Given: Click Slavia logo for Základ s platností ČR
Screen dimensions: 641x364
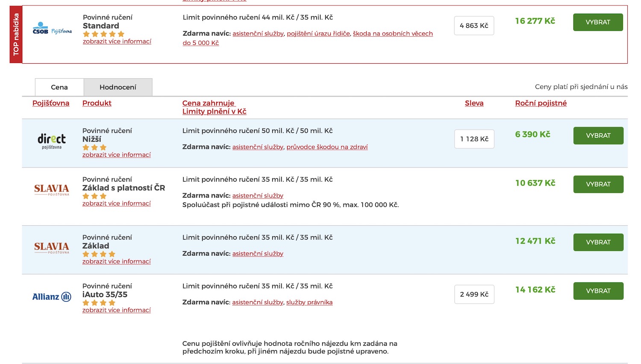Looking at the screenshot, I should pyautogui.click(x=52, y=189).
